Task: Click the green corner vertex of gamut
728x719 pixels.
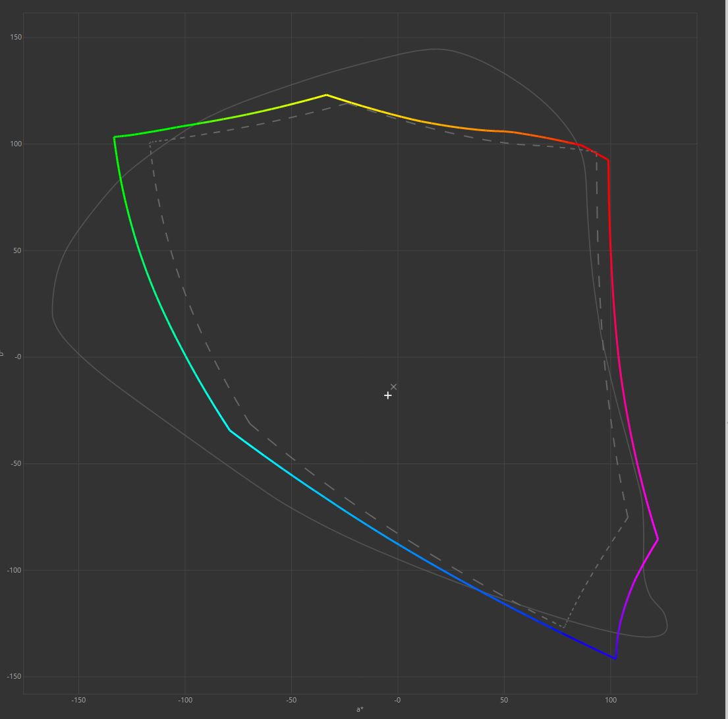Action: click(x=115, y=137)
